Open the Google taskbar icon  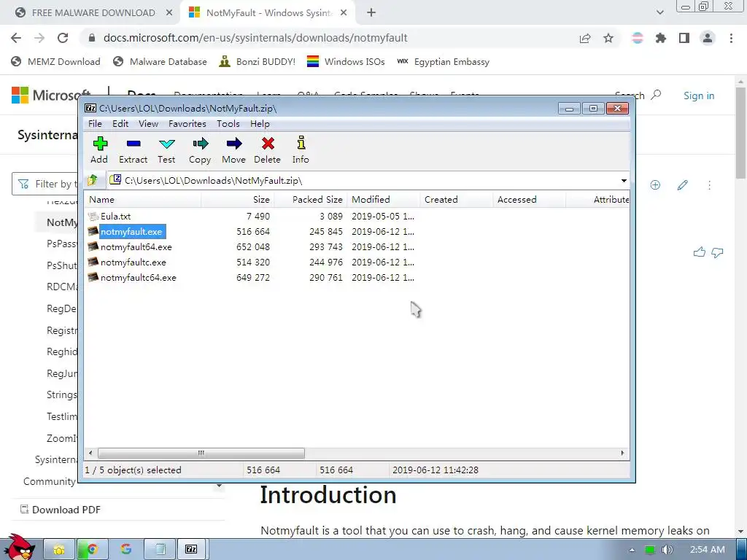click(x=125, y=550)
